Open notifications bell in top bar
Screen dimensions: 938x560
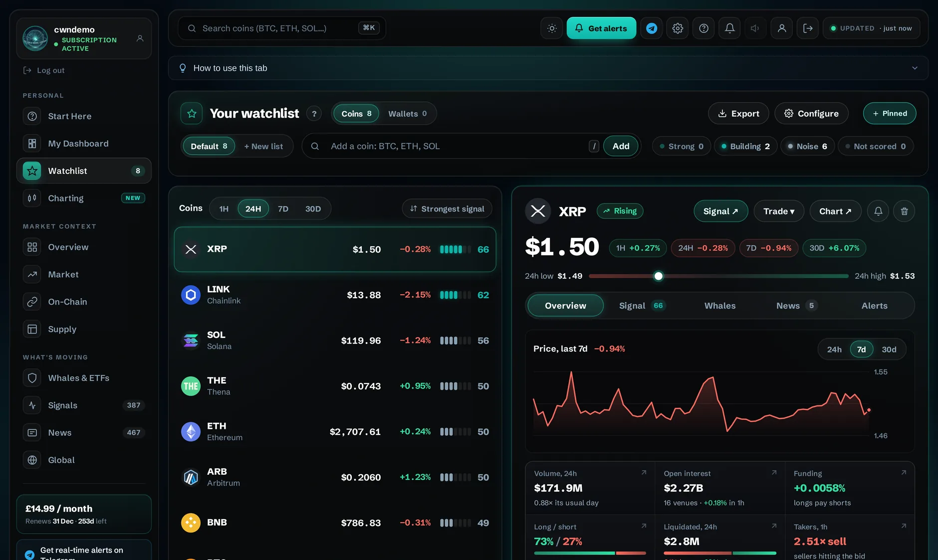tap(729, 28)
